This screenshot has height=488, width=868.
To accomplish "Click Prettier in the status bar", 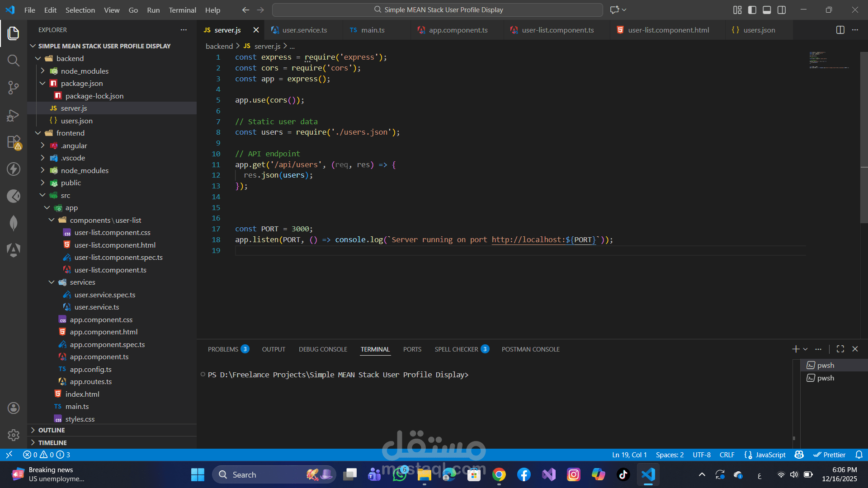I will pos(830,455).
